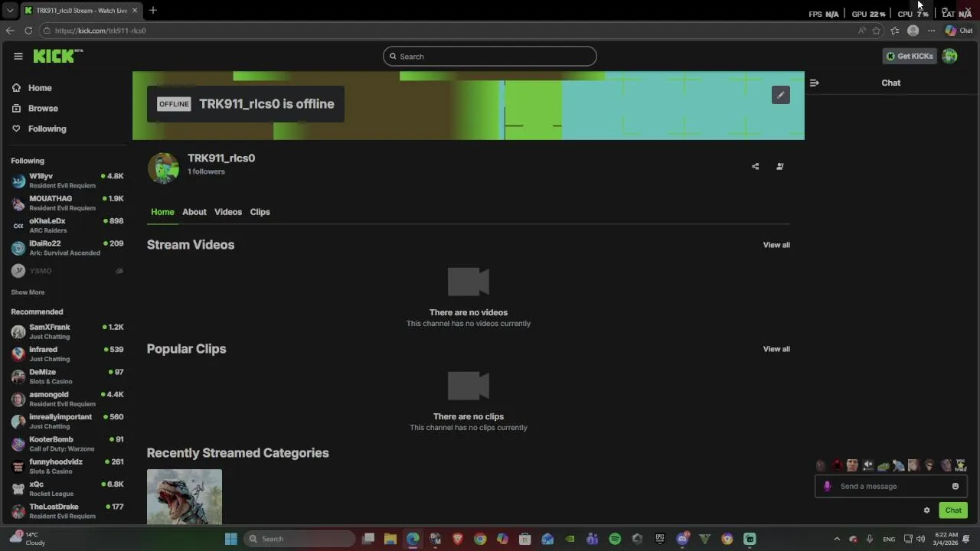Open funnyhoodvidz channel

pos(67,466)
